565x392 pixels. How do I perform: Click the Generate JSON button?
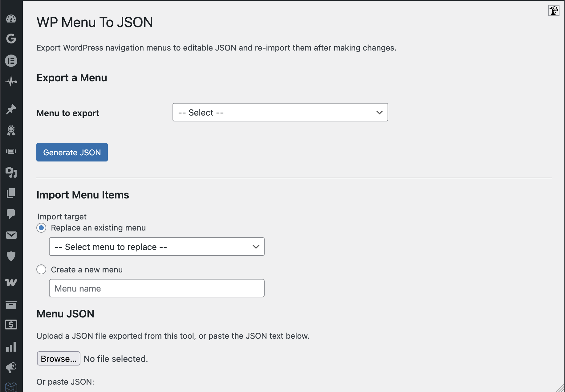click(x=72, y=152)
